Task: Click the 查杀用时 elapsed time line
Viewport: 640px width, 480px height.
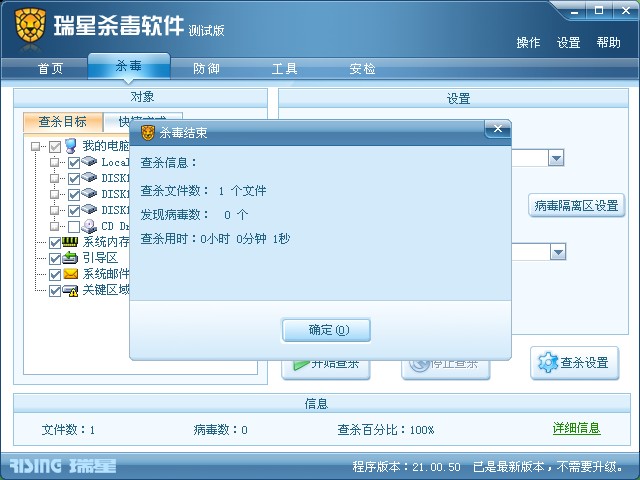Action: pyautogui.click(x=215, y=238)
